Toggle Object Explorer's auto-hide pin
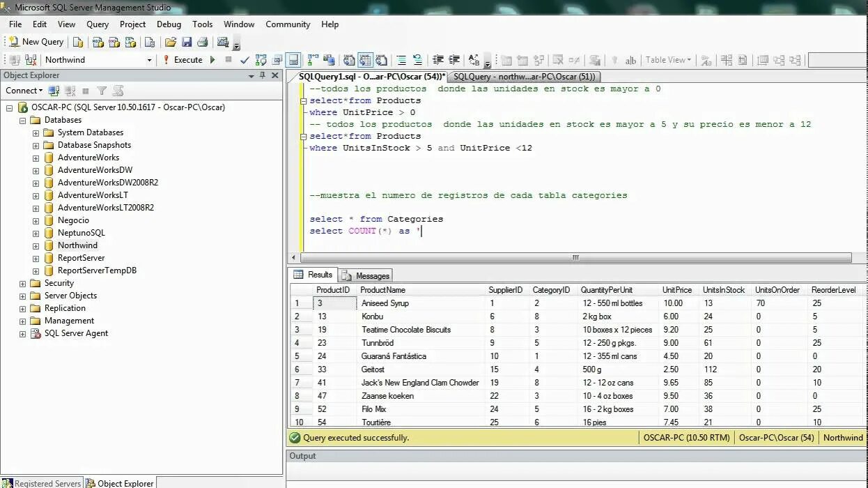 pyautogui.click(x=263, y=75)
